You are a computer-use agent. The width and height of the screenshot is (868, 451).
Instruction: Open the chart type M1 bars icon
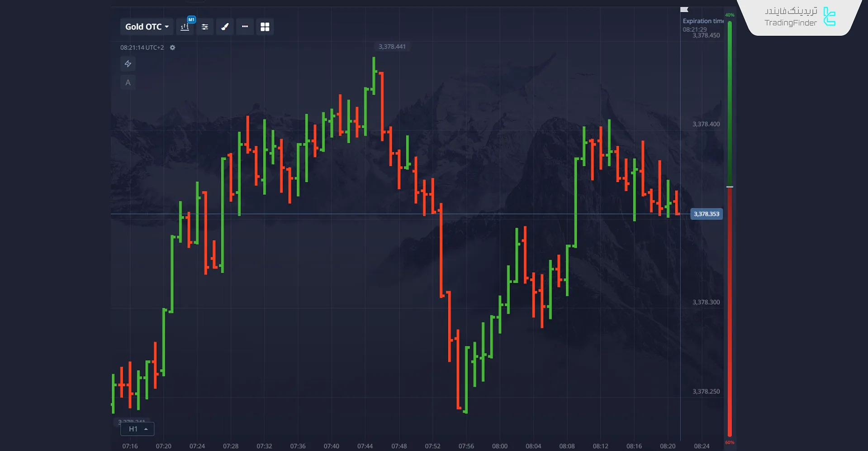(x=185, y=27)
